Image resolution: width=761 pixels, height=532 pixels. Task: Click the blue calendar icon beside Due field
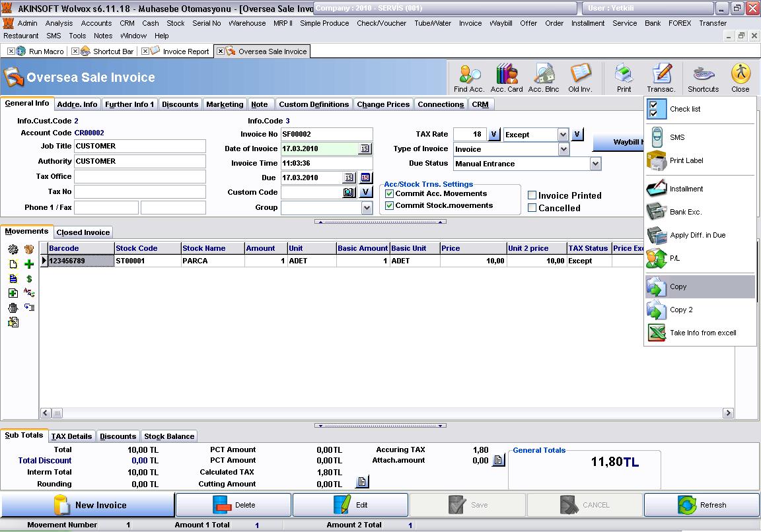(x=365, y=178)
